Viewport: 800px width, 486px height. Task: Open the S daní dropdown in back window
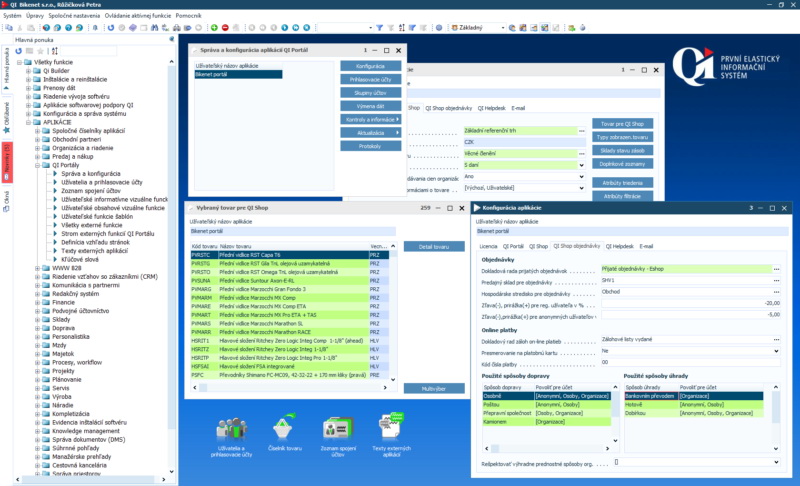[x=581, y=165]
